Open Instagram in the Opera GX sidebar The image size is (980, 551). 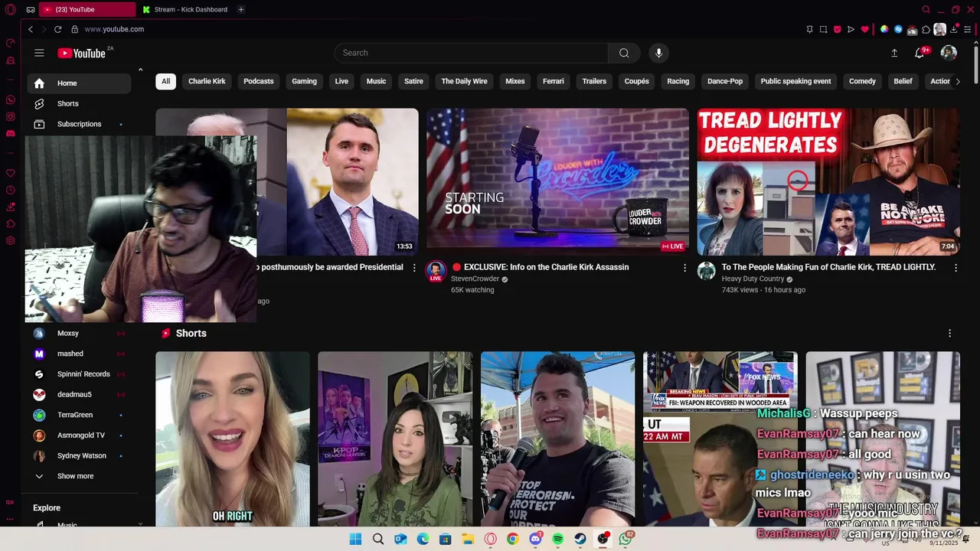11,117
